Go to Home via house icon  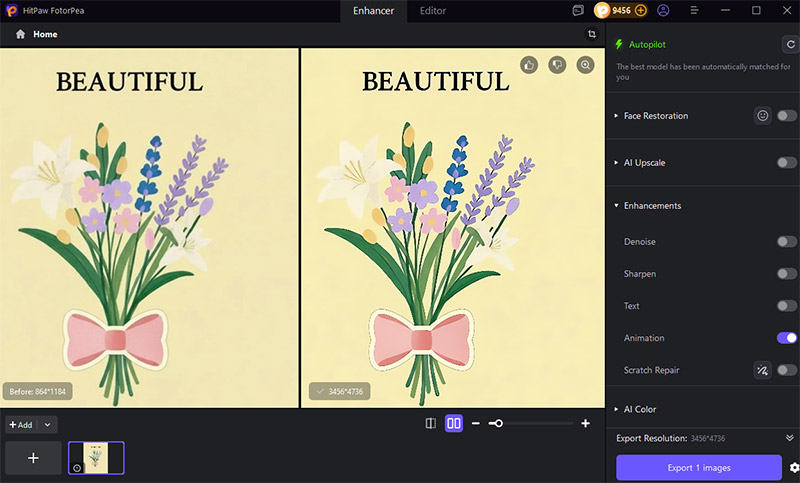point(20,34)
